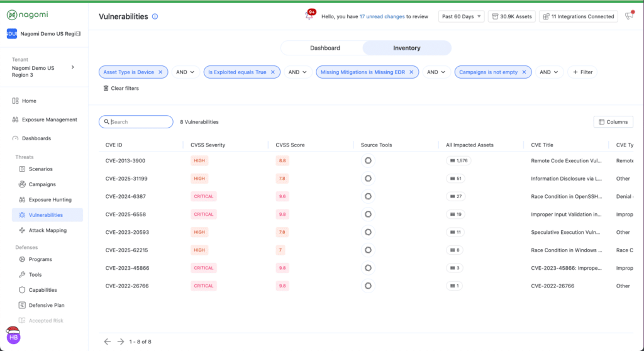Remove the Asset Type is Device filter
Image resolution: width=644 pixels, height=351 pixels.
(x=160, y=72)
